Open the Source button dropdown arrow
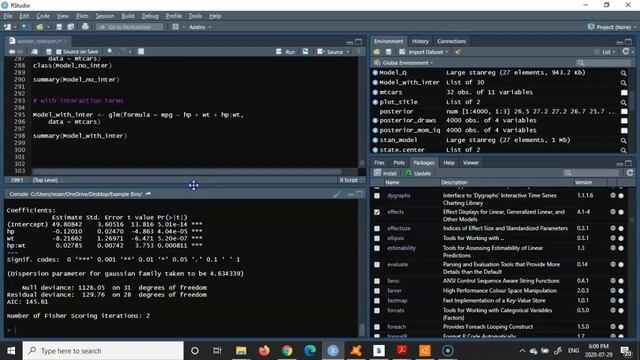This screenshot has width=640, height=360. click(348, 52)
